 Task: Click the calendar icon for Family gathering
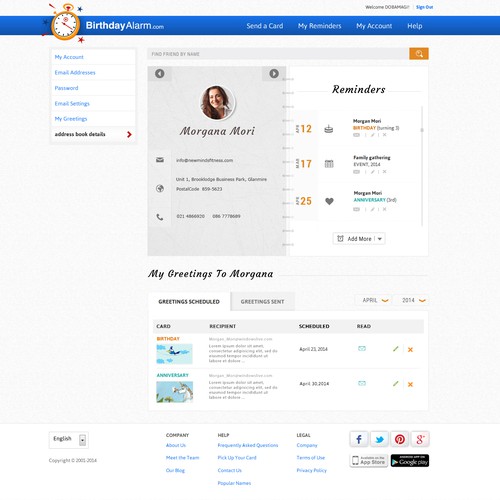(x=329, y=164)
